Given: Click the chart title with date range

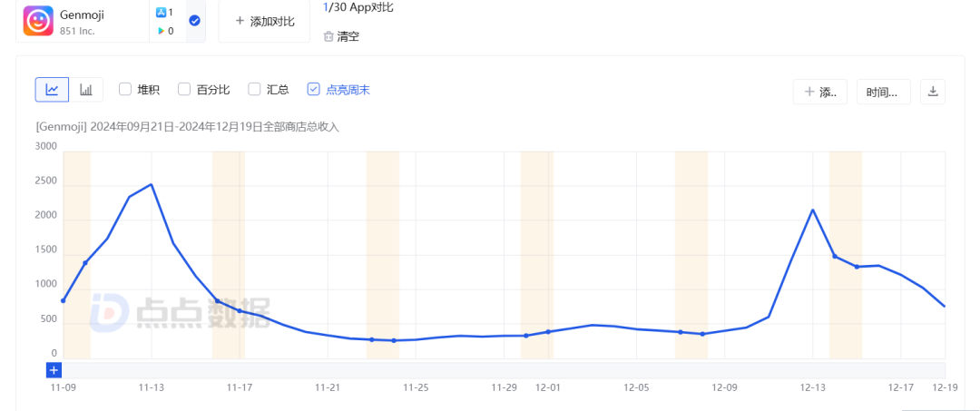Looking at the screenshot, I should [188, 127].
